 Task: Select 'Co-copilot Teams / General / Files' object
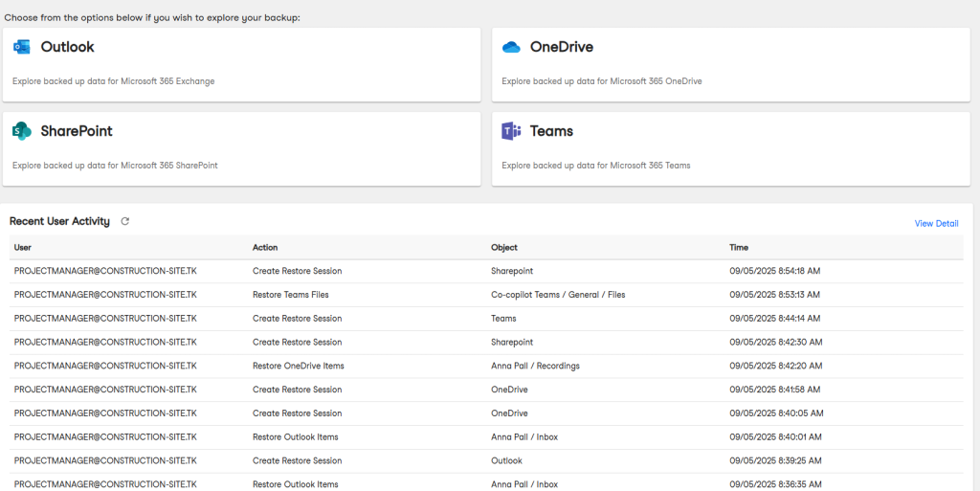[558, 295]
